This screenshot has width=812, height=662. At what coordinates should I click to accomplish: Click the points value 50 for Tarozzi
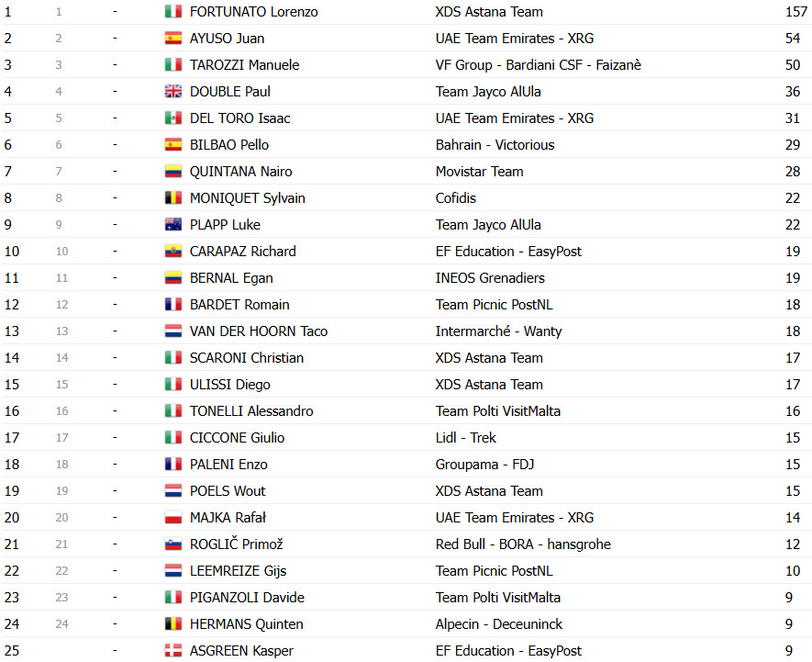tap(793, 65)
